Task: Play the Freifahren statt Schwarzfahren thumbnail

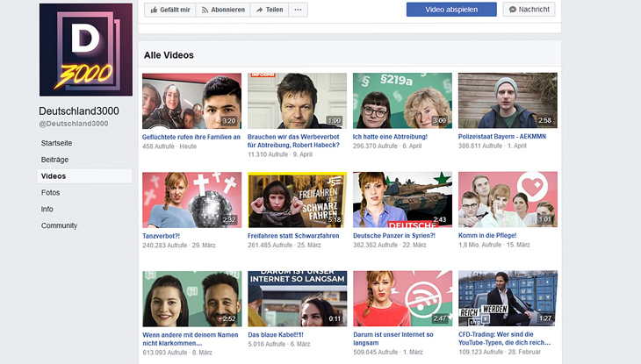Action: tap(297, 200)
